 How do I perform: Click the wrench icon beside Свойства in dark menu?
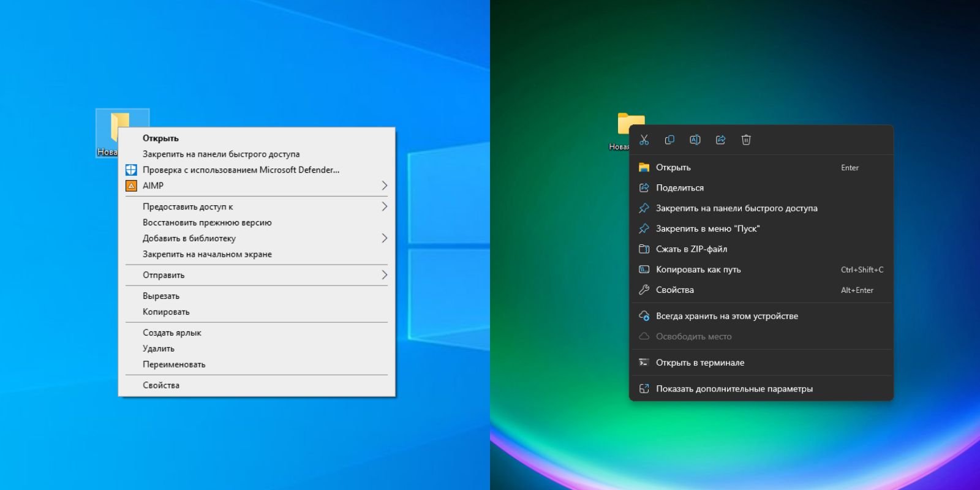click(644, 290)
